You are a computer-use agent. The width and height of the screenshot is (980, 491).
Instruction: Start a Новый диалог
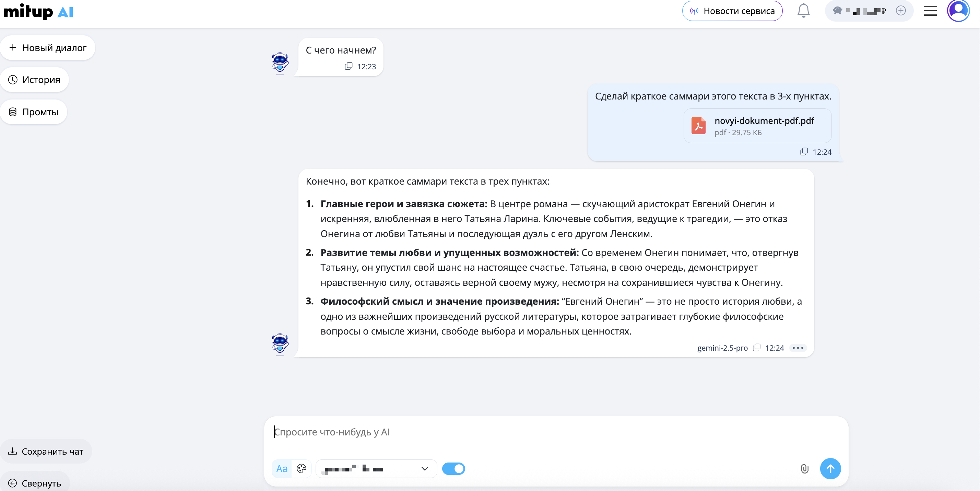[48, 47]
